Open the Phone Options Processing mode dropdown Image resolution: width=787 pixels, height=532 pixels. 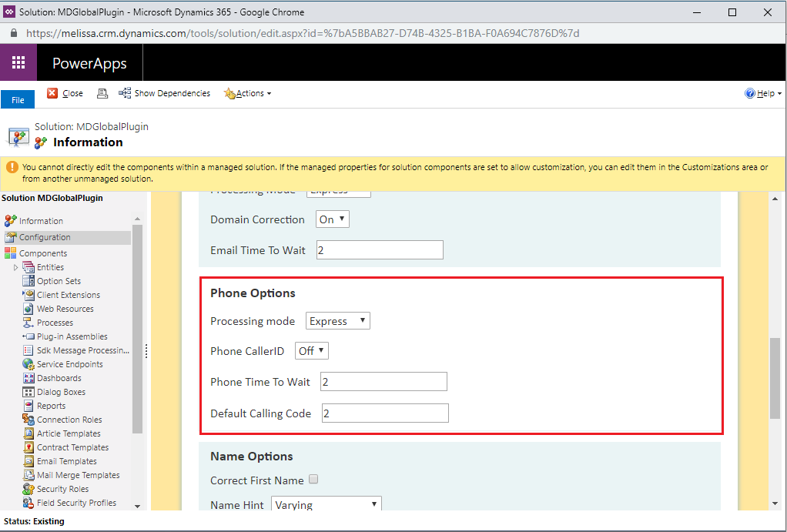coord(338,321)
